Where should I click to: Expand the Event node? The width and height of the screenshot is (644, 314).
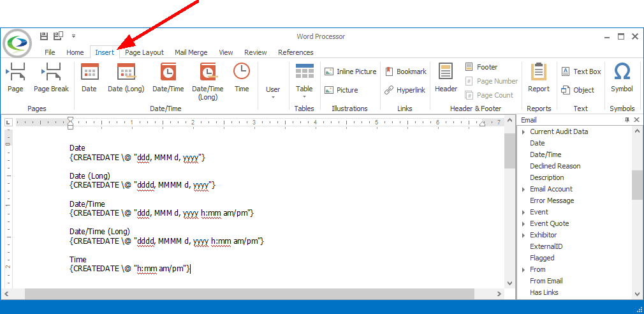pos(523,213)
